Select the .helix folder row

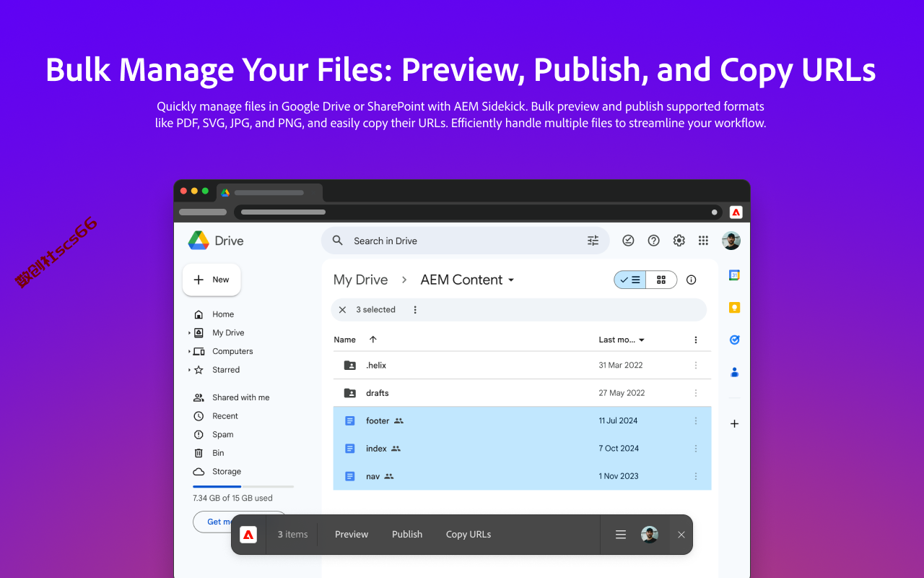(x=522, y=366)
